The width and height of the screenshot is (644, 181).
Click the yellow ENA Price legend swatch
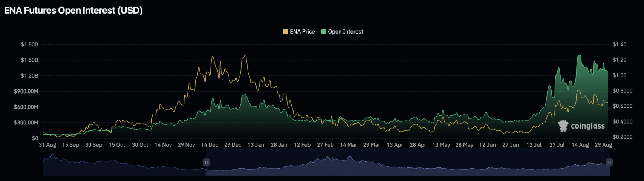click(x=285, y=32)
